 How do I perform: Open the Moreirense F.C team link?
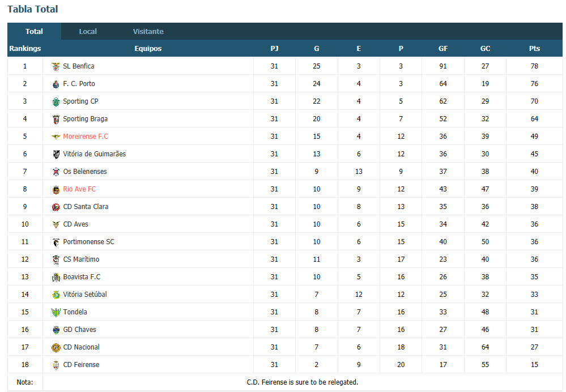(x=86, y=137)
